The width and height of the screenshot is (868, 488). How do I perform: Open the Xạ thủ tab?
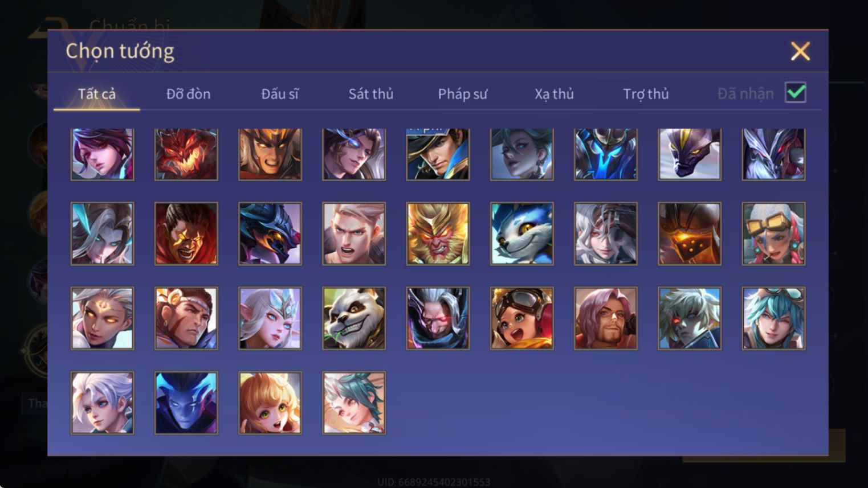click(x=554, y=94)
